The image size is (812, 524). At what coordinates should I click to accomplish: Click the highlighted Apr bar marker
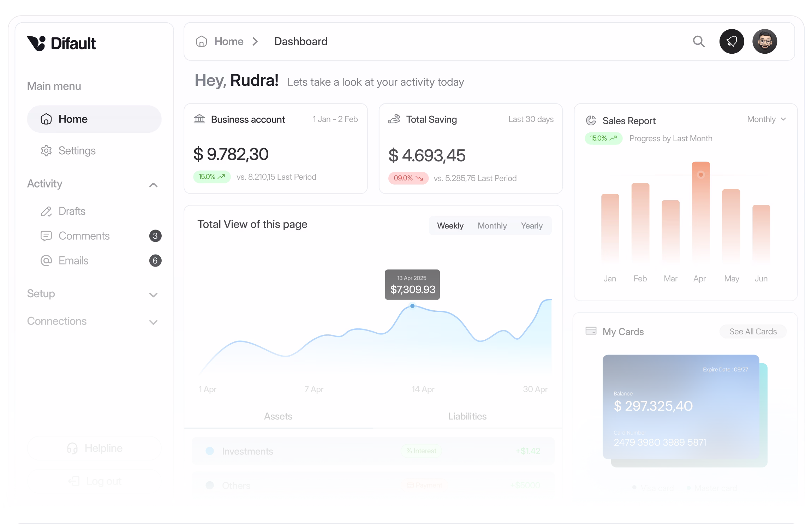click(x=701, y=174)
